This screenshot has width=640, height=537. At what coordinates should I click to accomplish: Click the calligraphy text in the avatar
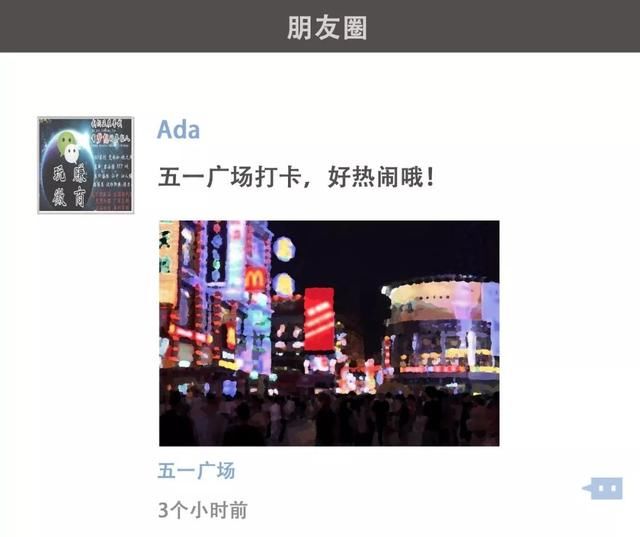click(69, 186)
